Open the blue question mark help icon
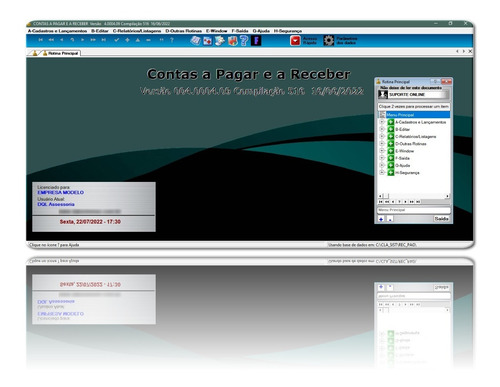Viewport: 500px width, 387px height. [244, 41]
